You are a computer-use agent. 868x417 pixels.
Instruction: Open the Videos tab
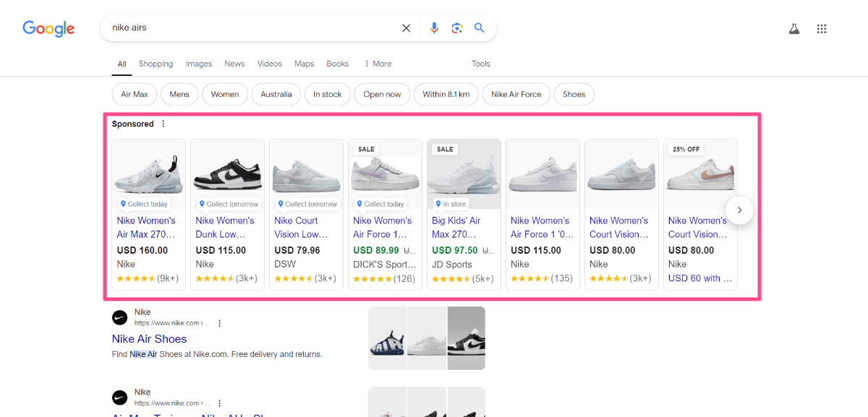(270, 64)
